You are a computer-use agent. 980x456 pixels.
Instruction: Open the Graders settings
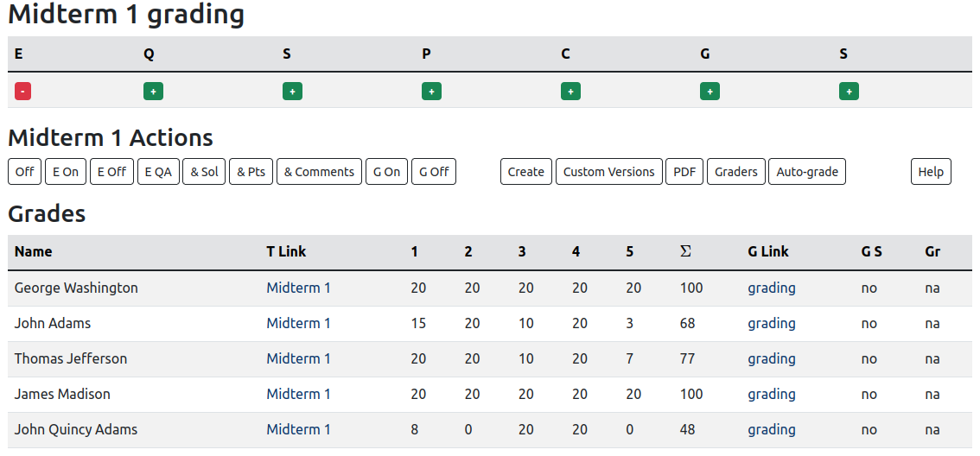click(x=736, y=172)
